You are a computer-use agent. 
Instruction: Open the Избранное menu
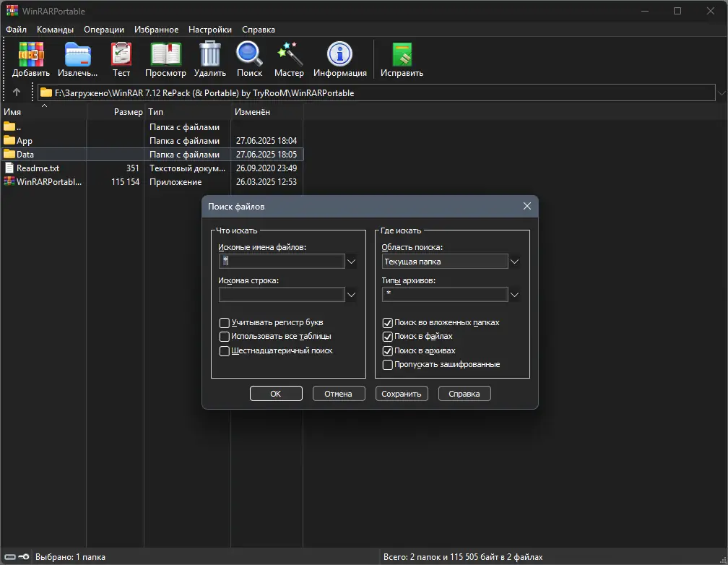(157, 30)
